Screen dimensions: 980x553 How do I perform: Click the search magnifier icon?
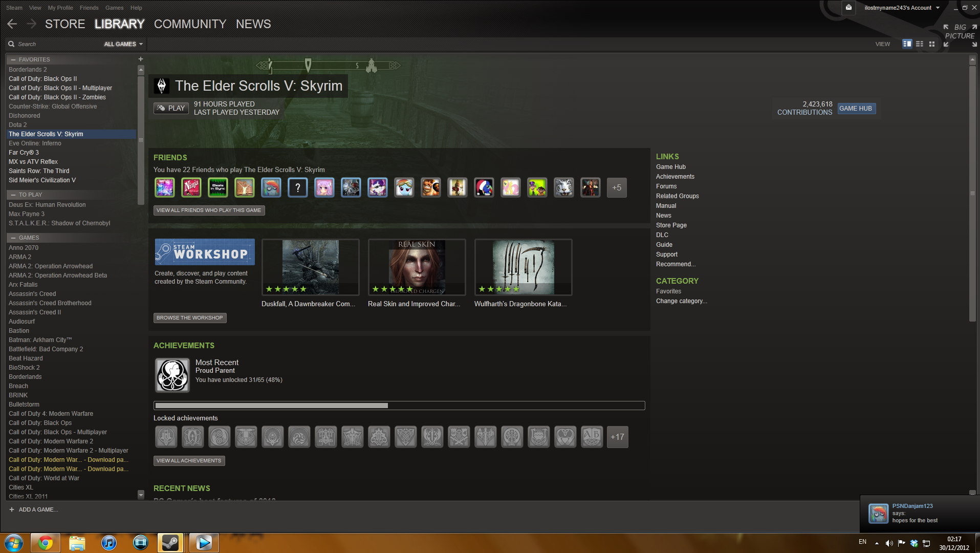(11, 44)
